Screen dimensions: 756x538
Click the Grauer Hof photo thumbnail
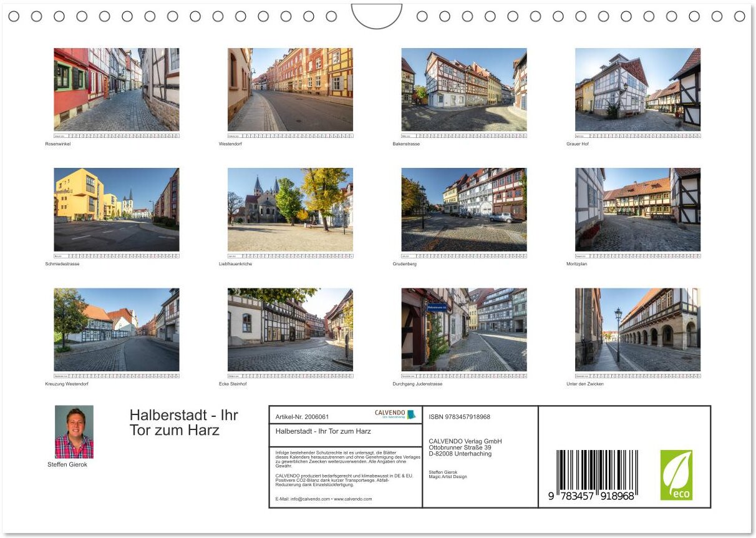pos(637,89)
